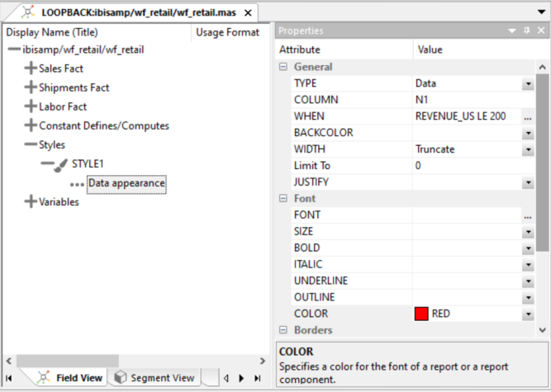551x392 pixels.
Task: Select the Data appearance tree item
Action: coord(126,183)
